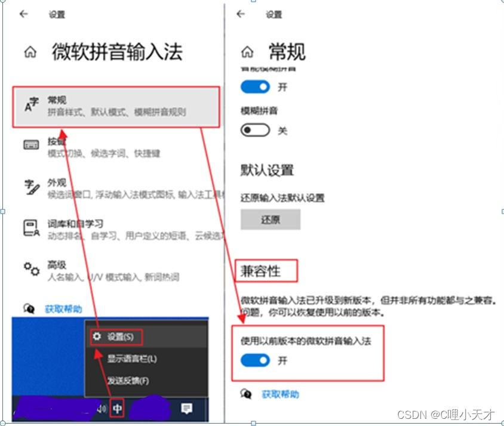Viewport: 504px width, 426px height.
Task: Open home icon beside the 常规 heading
Action: click(247, 52)
